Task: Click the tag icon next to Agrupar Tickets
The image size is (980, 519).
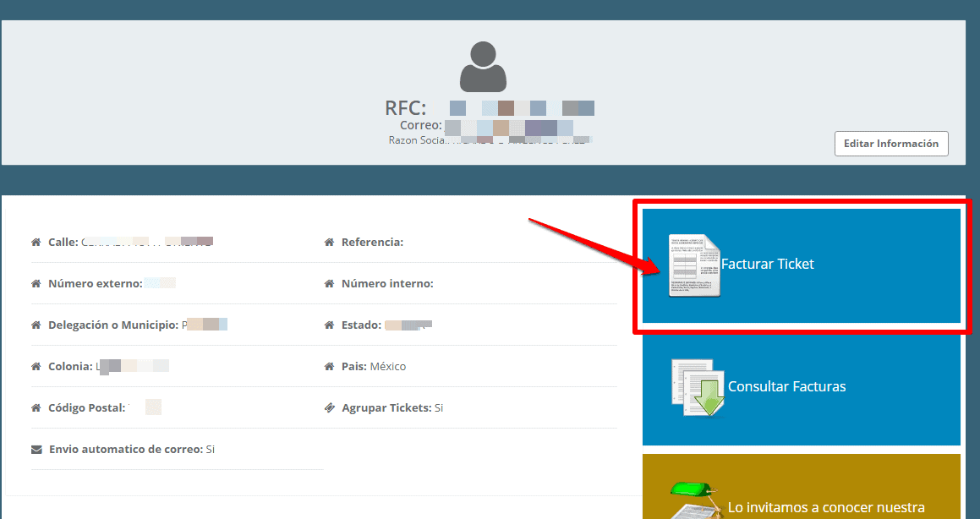Action: pos(329,407)
